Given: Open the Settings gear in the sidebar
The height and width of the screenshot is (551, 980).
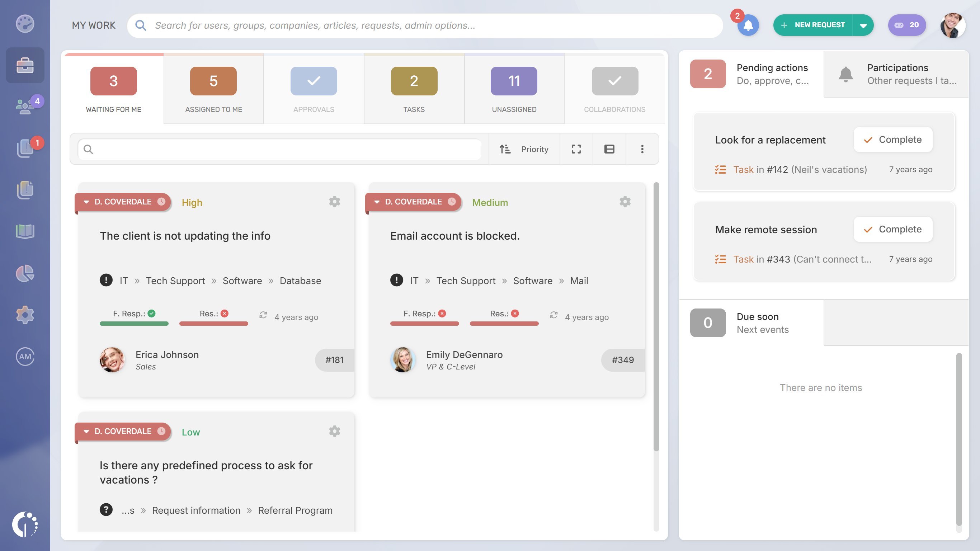Looking at the screenshot, I should tap(25, 314).
